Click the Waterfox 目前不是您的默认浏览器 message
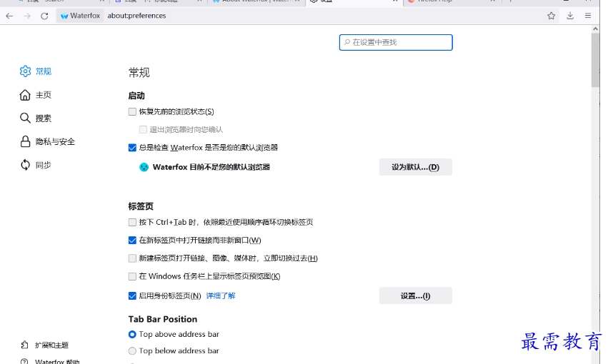Screen dimensions: 608x364 click(211, 167)
